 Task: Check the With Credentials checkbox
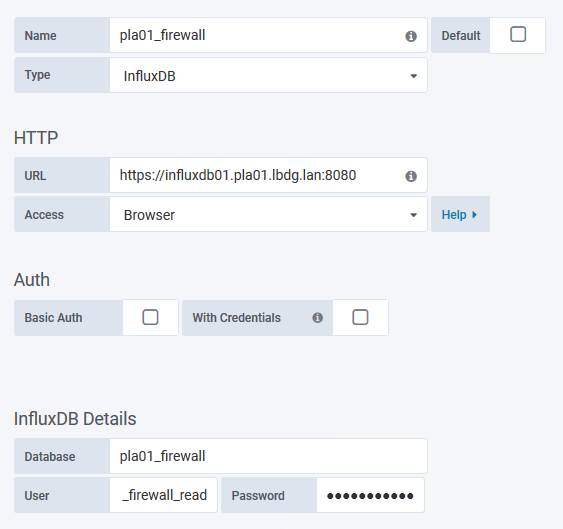(360, 317)
